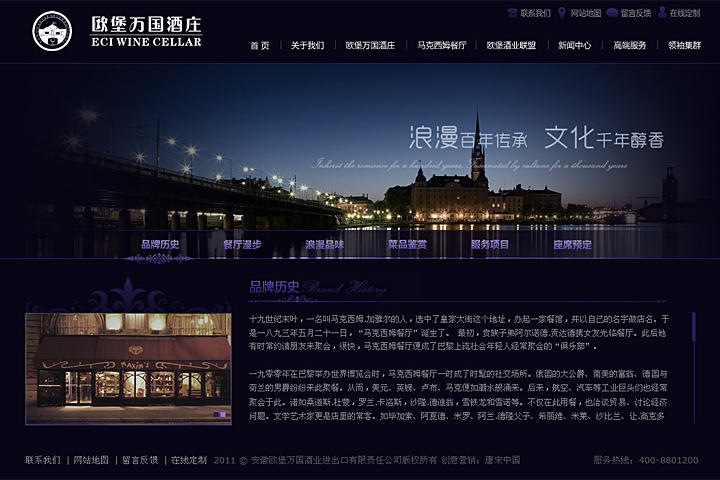Click the slide indicator dots on the photo
This screenshot has width=720, height=480.
pyautogui.click(x=219, y=413)
